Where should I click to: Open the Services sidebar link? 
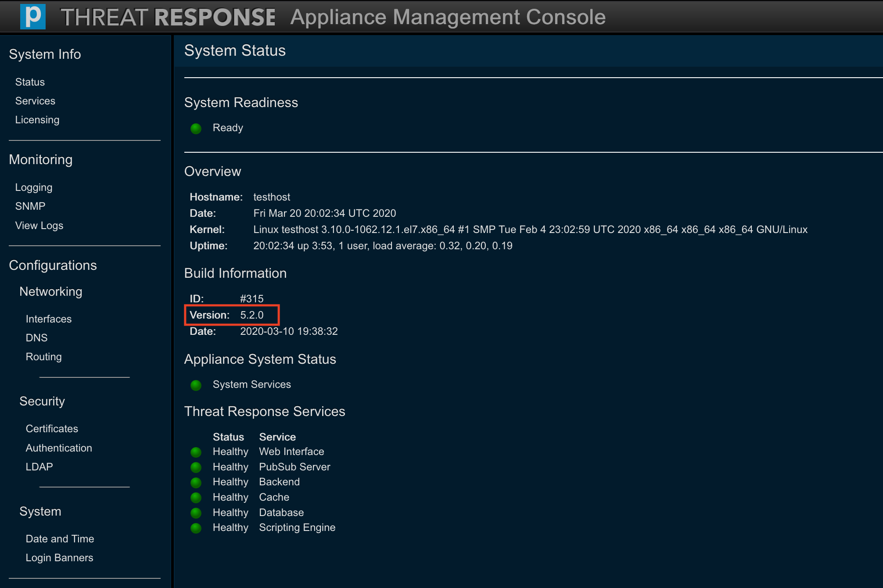pos(35,101)
